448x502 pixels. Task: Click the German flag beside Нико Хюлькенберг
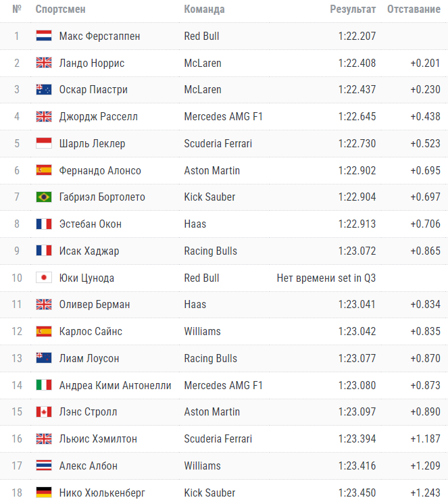pos(44,493)
